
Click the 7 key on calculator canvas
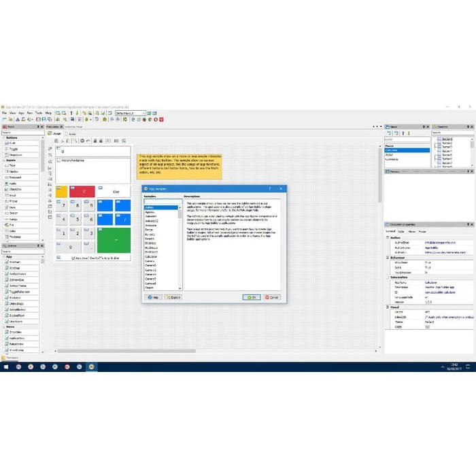(x=62, y=205)
